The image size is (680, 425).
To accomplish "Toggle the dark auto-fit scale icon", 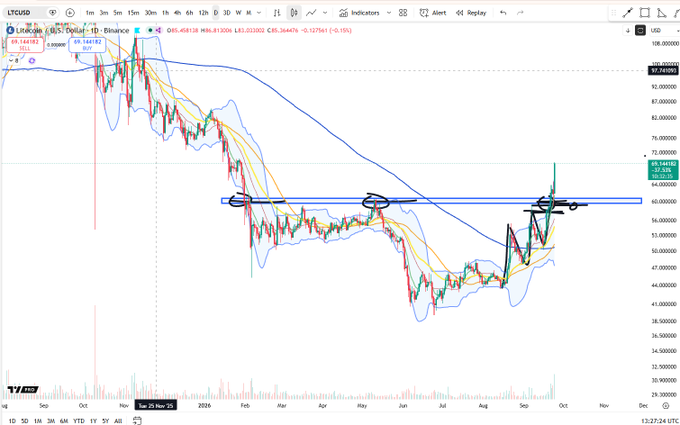I will (640, 30).
